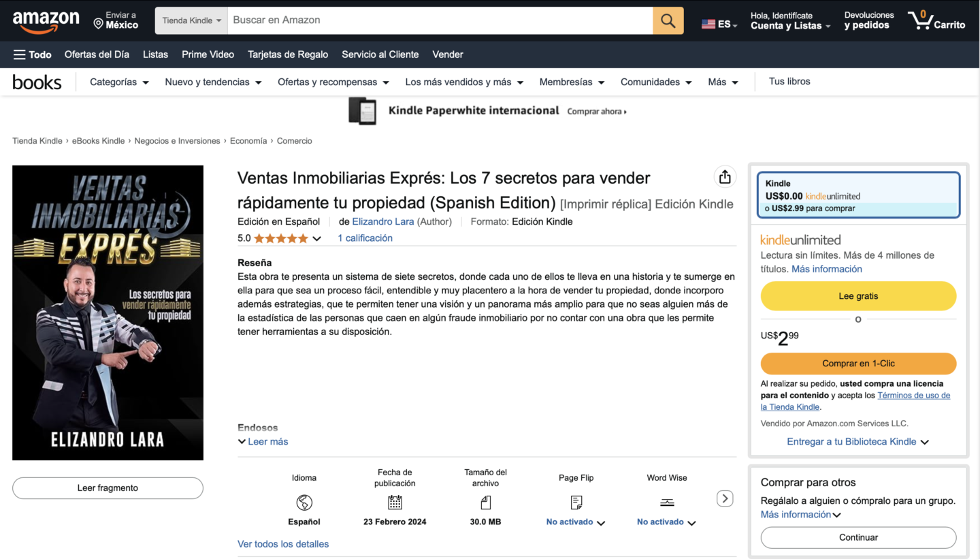
Task: Open the Elizandro Lara author link
Action: point(382,221)
